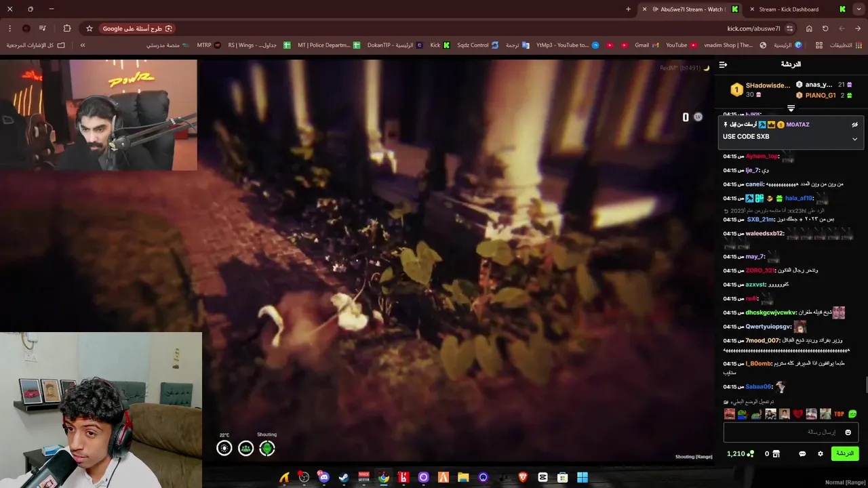Hide the pinned message from M0ATAZ
Image resolution: width=868 pixels, height=488 pixels.
pyautogui.click(x=854, y=125)
